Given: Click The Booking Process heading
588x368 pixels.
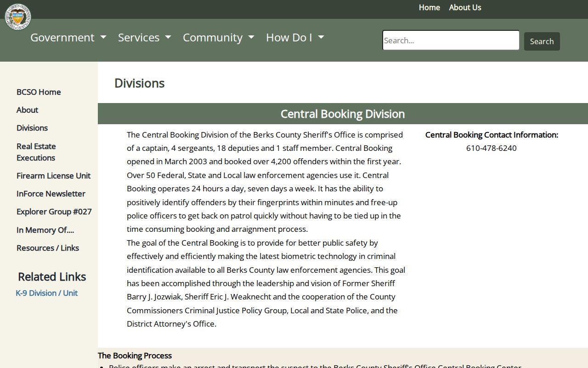Looking at the screenshot, I should pyautogui.click(x=135, y=356).
